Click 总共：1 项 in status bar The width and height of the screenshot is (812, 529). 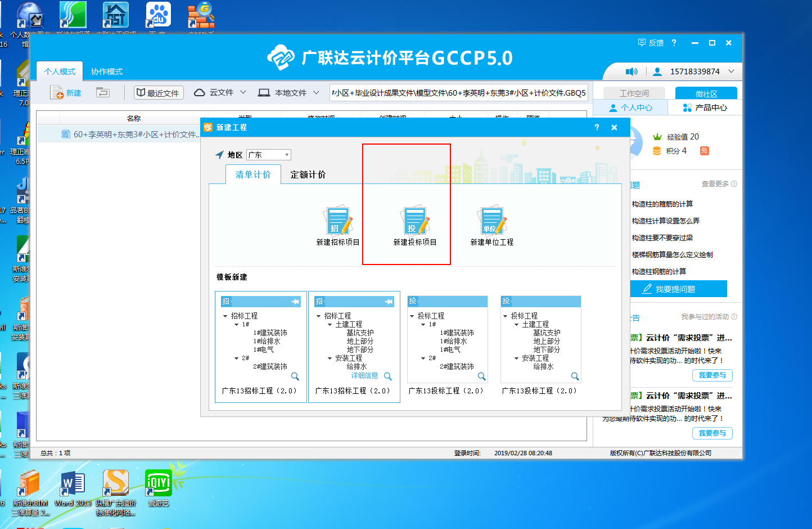click(55, 453)
